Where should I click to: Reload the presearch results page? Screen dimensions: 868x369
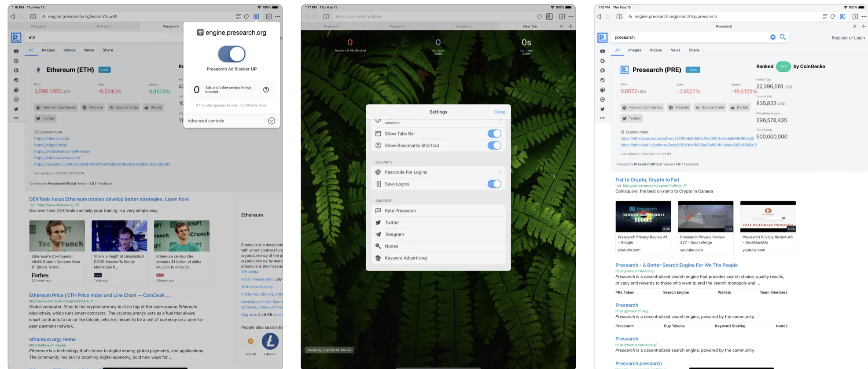coord(833,17)
